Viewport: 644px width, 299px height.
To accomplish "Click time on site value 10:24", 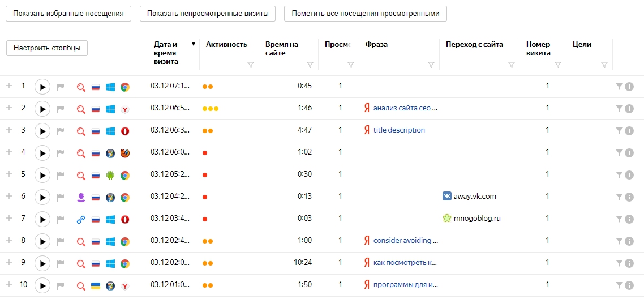I will 303,263.
